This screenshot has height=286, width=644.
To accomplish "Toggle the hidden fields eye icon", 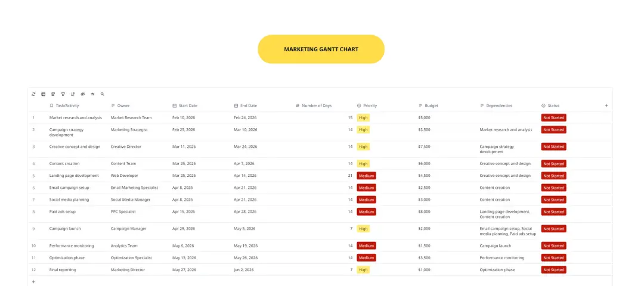I will point(83,94).
